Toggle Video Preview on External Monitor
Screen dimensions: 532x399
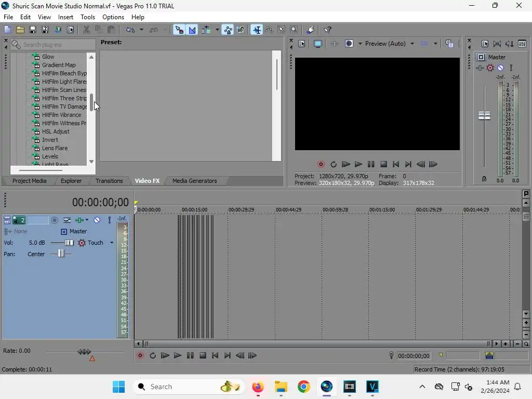point(318,44)
